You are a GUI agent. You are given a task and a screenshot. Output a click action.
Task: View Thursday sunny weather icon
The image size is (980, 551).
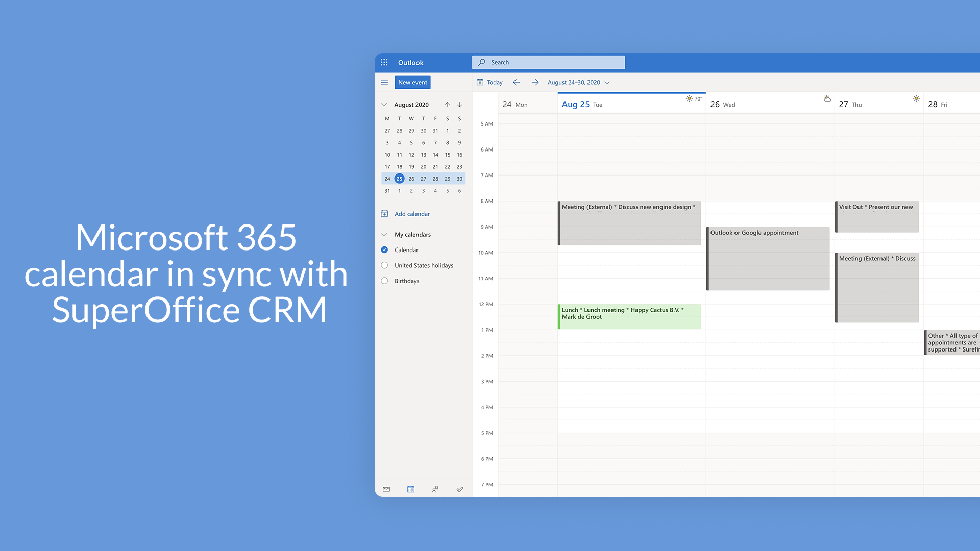tap(916, 98)
